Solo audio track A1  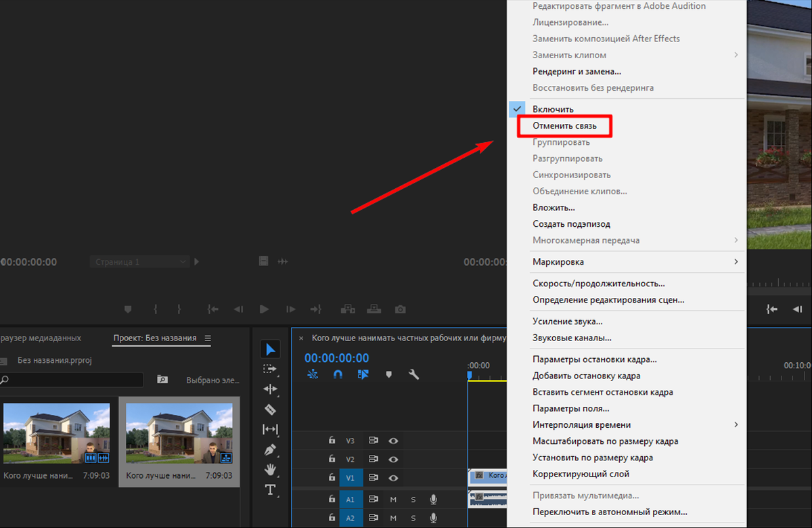pyautogui.click(x=413, y=500)
